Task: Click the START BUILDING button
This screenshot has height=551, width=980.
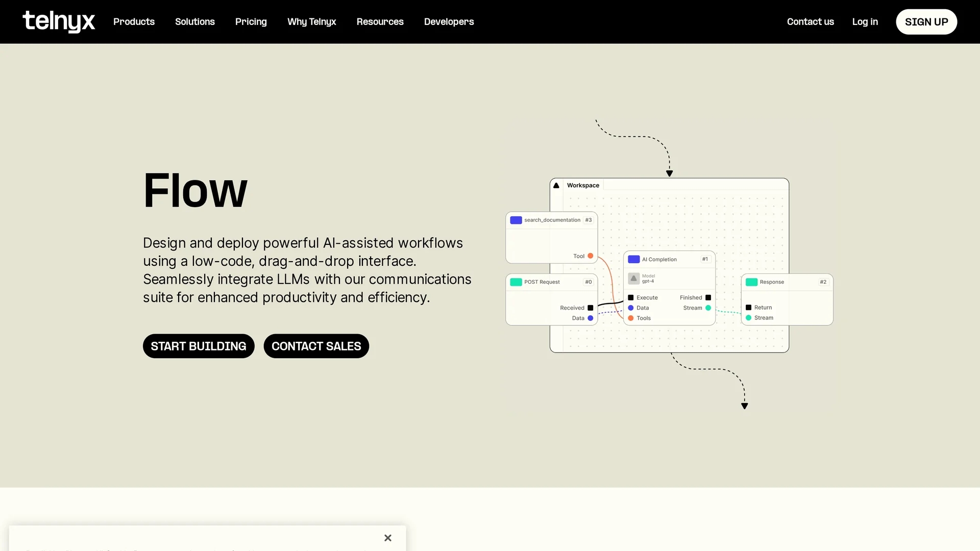Action: 199,346
